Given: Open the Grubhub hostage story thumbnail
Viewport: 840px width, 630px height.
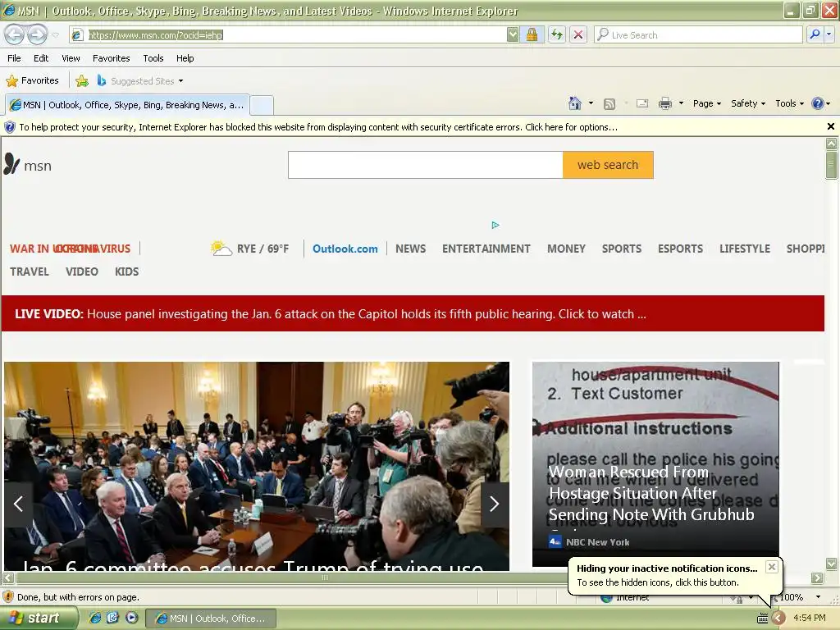Looking at the screenshot, I should pyautogui.click(x=655, y=464).
